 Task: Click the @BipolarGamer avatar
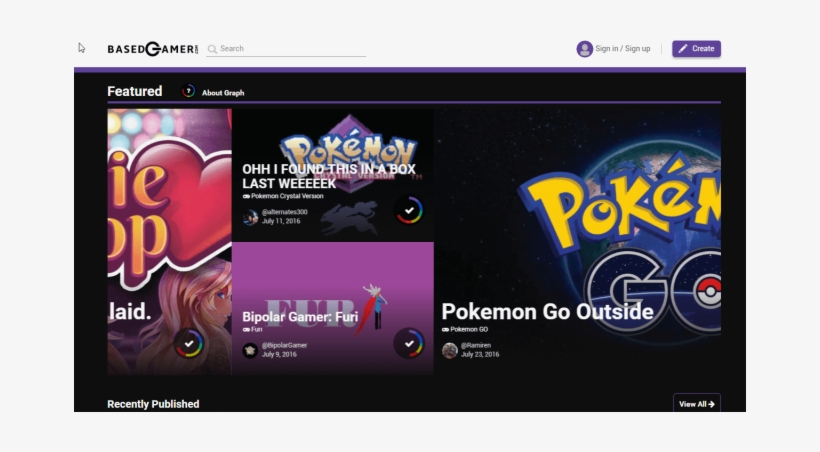(250, 350)
